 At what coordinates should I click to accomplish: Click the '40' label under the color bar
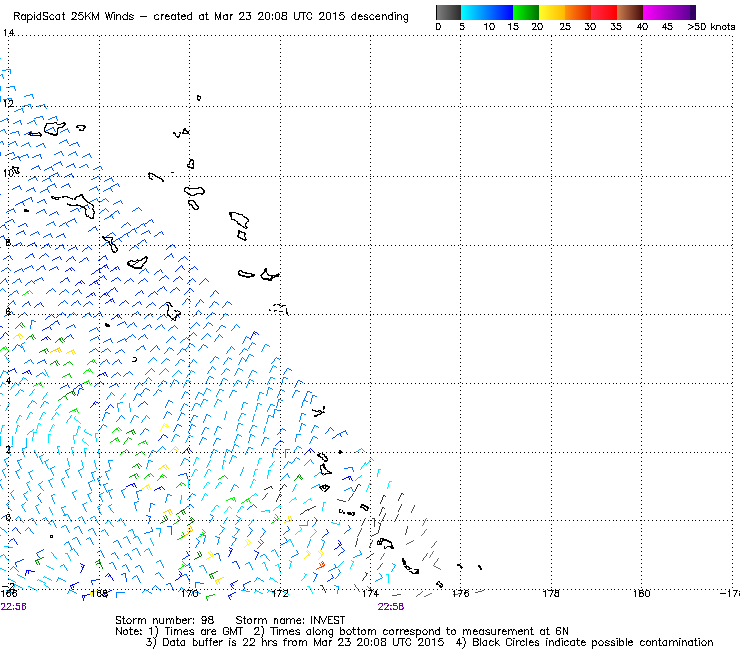[642, 27]
